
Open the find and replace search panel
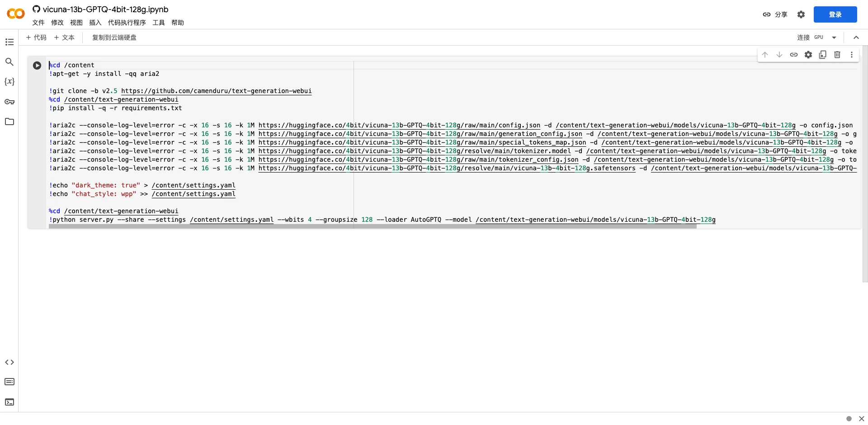(9, 62)
